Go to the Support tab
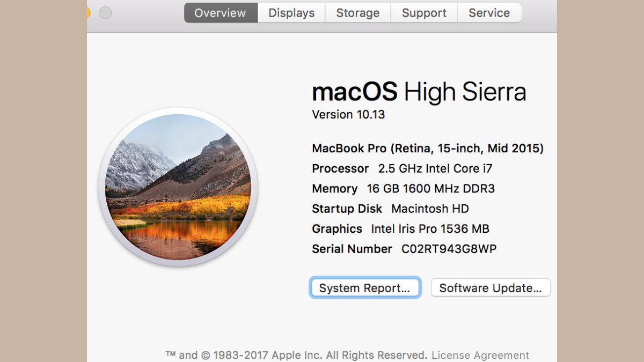This screenshot has width=644, height=362. point(424,13)
